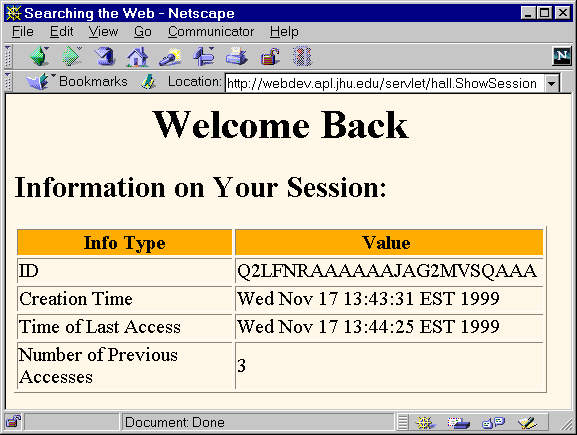
Task: Click the Time of Last Access label
Action: [100, 327]
